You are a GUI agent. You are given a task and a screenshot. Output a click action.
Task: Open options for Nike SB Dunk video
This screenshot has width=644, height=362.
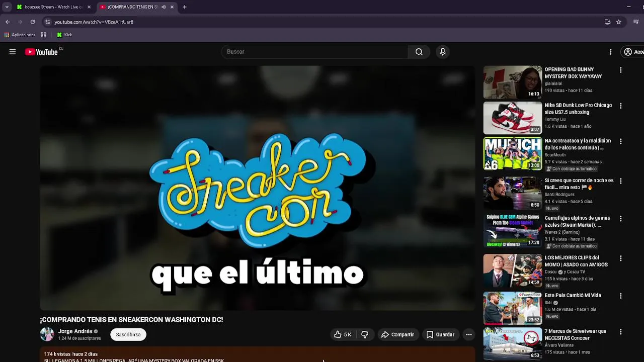620,106
